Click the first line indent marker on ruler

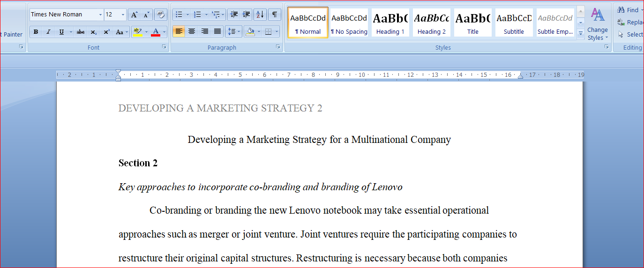click(118, 72)
